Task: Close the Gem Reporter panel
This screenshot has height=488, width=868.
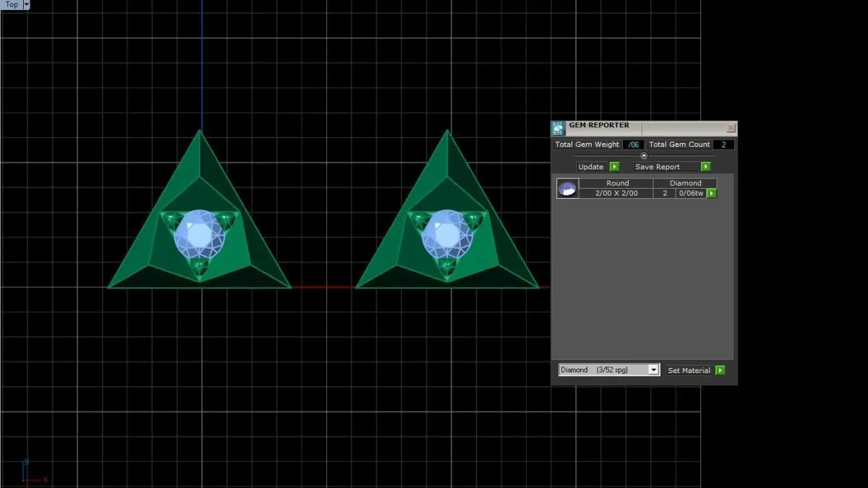Action: coord(731,128)
